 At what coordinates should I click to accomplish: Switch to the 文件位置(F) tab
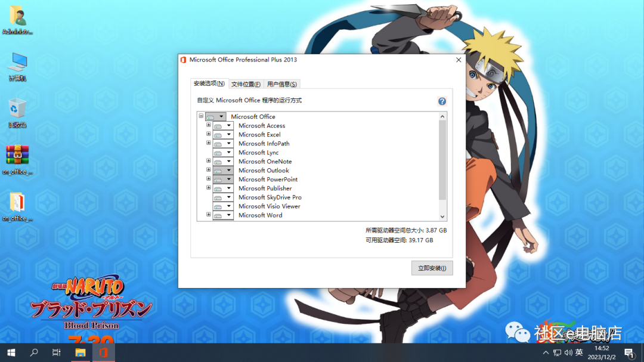(246, 84)
